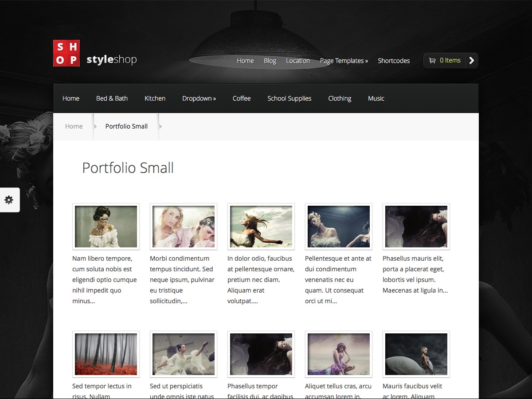The height and width of the screenshot is (399, 532).
Task: Go to Home in top menu
Action: click(245, 61)
